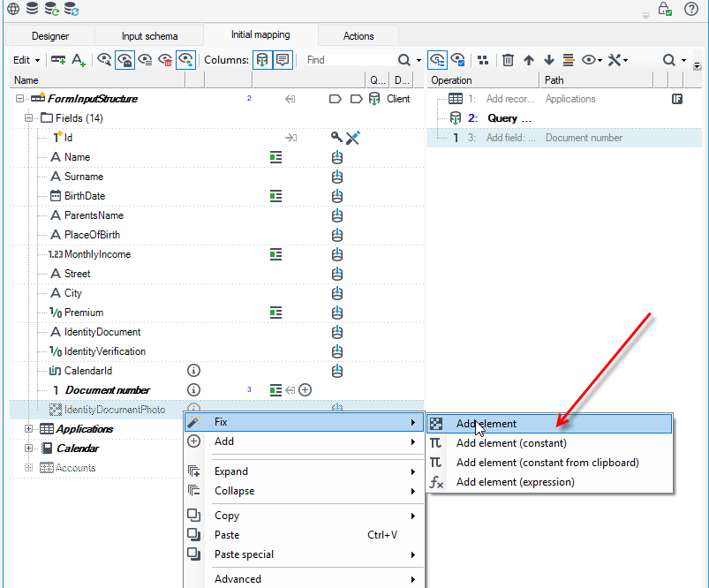Click the eye with red trash icon

pyautogui.click(x=165, y=60)
